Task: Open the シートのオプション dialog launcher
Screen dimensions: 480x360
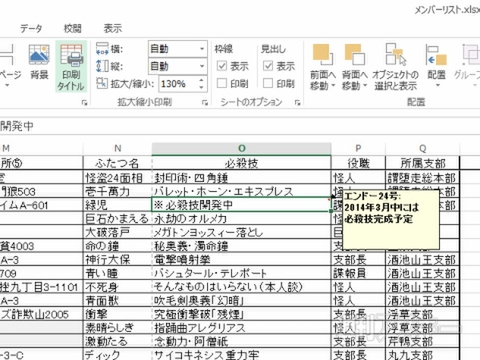Action: 297,103
